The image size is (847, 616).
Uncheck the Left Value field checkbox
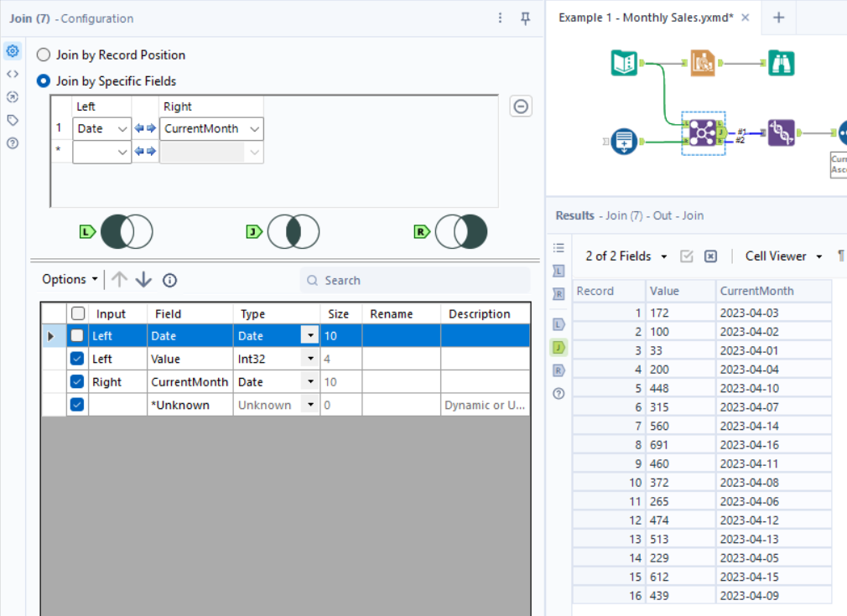77,358
